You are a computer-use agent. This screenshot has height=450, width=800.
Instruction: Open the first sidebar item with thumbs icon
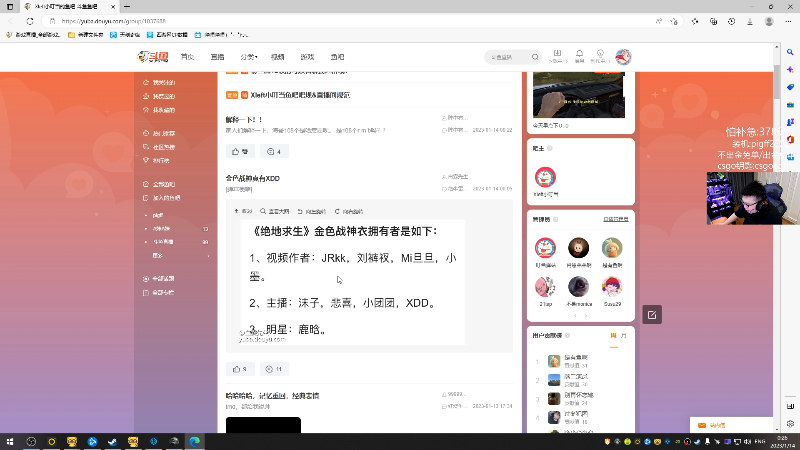[159, 82]
